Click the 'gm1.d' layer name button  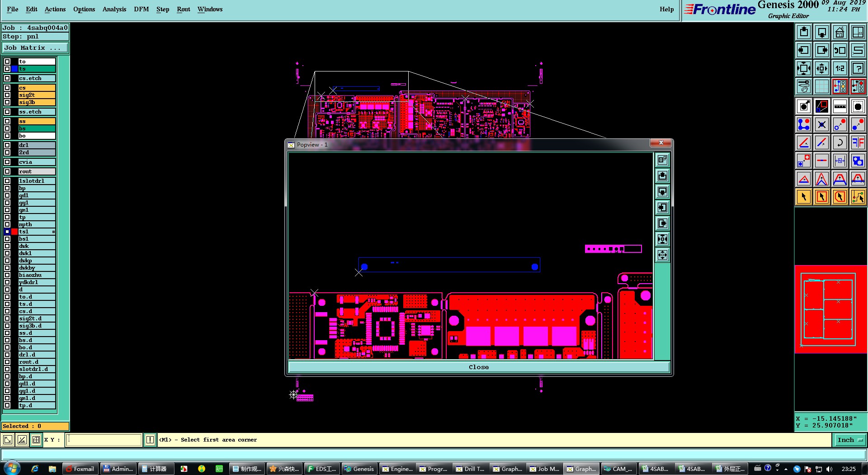(37, 398)
